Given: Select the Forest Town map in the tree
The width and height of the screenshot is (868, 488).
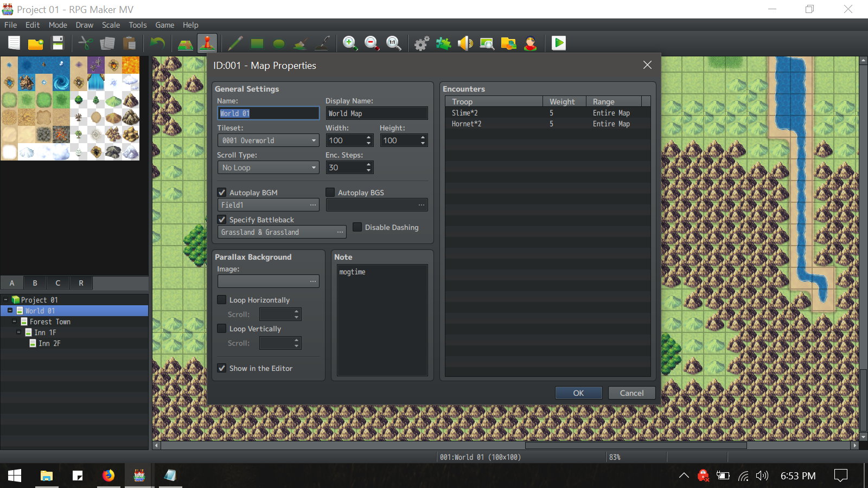Looking at the screenshot, I should pyautogui.click(x=50, y=322).
